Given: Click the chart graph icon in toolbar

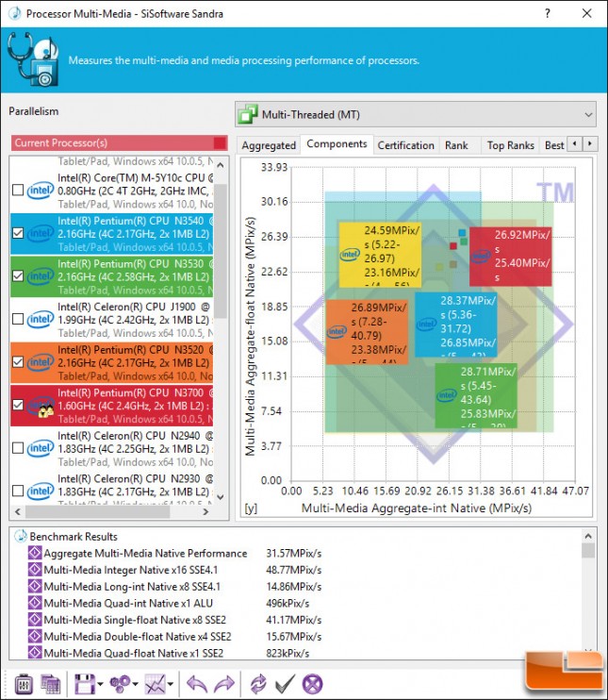Looking at the screenshot, I should coord(155,684).
